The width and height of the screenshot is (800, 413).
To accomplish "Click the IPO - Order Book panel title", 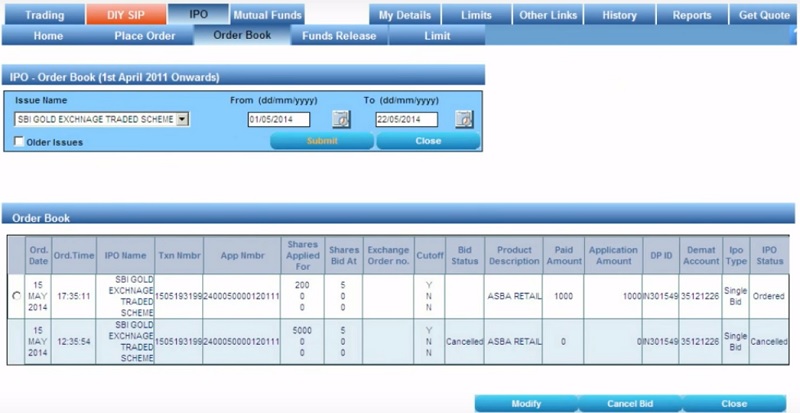I will click(115, 78).
